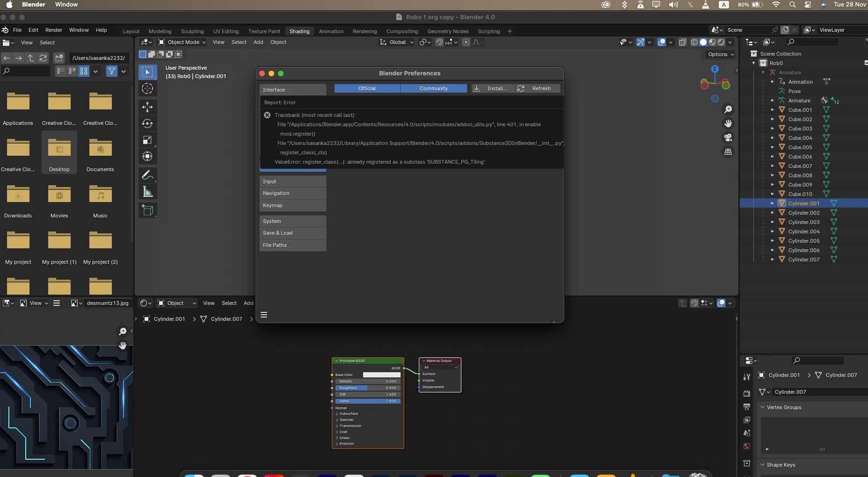The height and width of the screenshot is (477, 868).
Task: Click the image editor zoom icon
Action: [123, 331]
